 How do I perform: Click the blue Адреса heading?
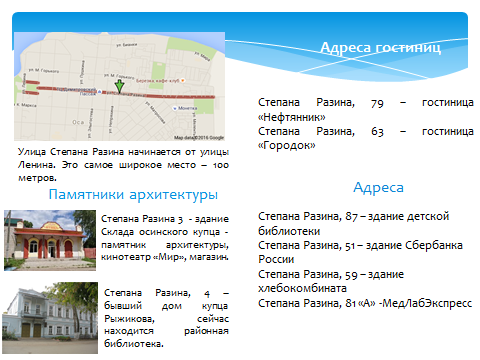coord(378,187)
